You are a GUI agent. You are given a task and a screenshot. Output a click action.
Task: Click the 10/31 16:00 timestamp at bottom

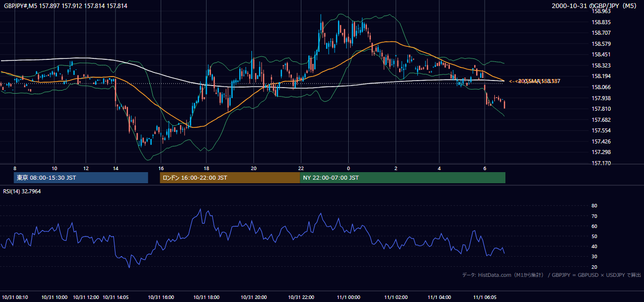tap(161, 297)
